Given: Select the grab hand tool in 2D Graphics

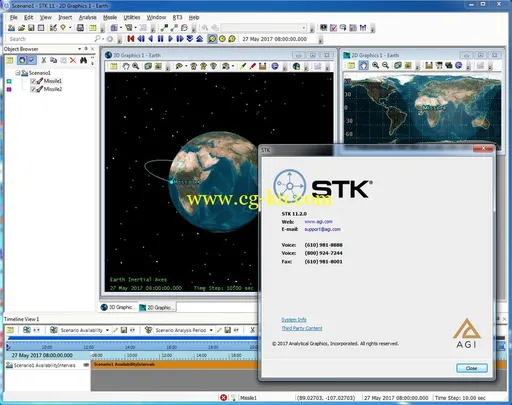Looking at the screenshot, I should click(x=363, y=66).
